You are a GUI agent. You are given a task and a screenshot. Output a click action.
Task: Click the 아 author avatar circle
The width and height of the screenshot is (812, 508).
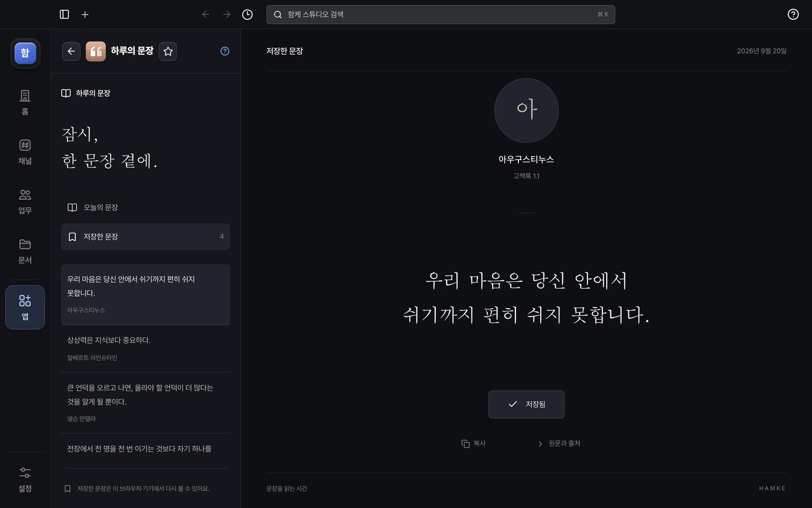click(x=526, y=110)
